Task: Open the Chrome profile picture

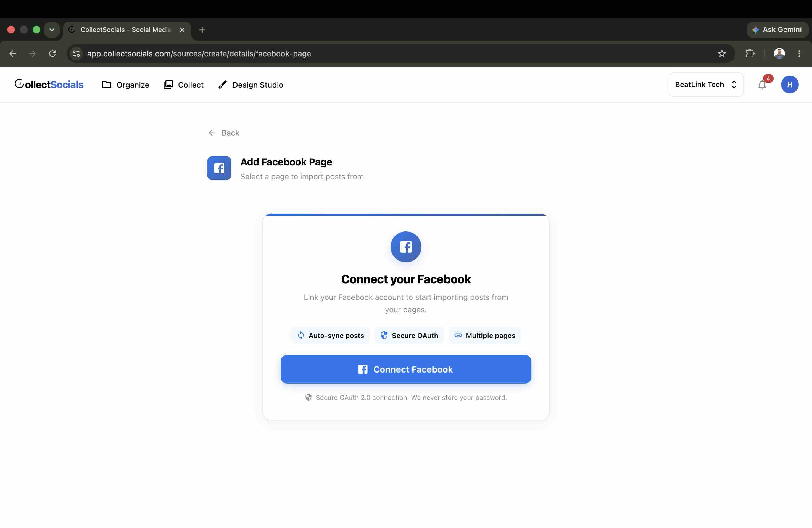Action: coord(779,54)
